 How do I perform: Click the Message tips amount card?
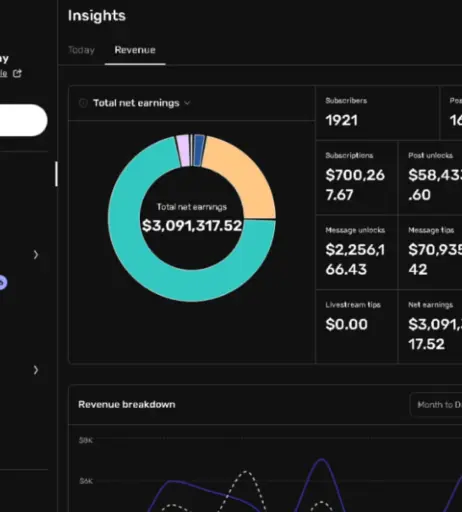coord(431,252)
